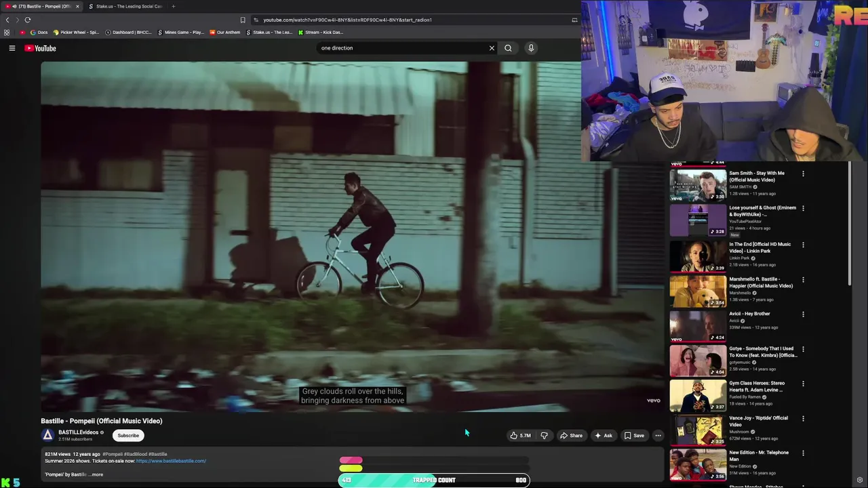Open the Mines Game bookmark
The height and width of the screenshot is (488, 868).
[x=180, y=32]
